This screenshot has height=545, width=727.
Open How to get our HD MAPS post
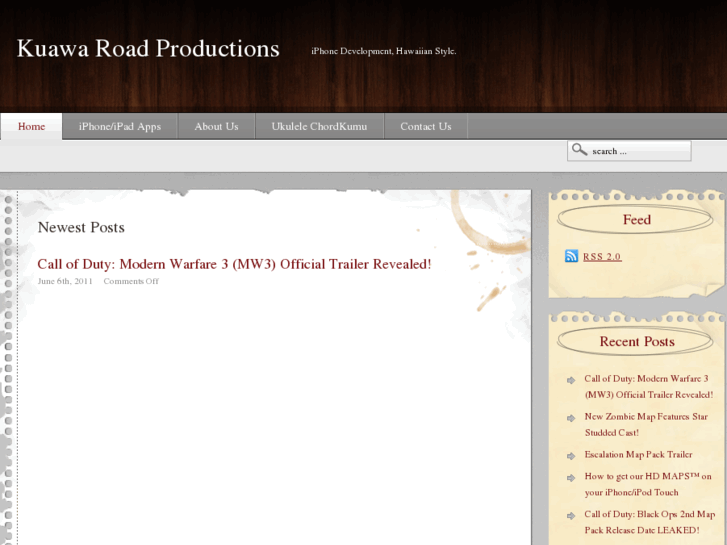[648, 484]
